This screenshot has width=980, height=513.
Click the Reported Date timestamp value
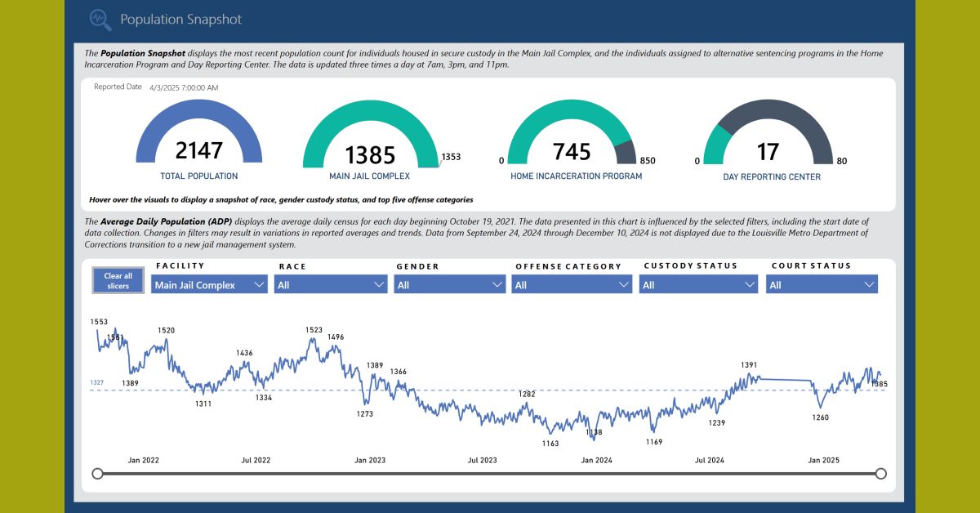coord(184,87)
